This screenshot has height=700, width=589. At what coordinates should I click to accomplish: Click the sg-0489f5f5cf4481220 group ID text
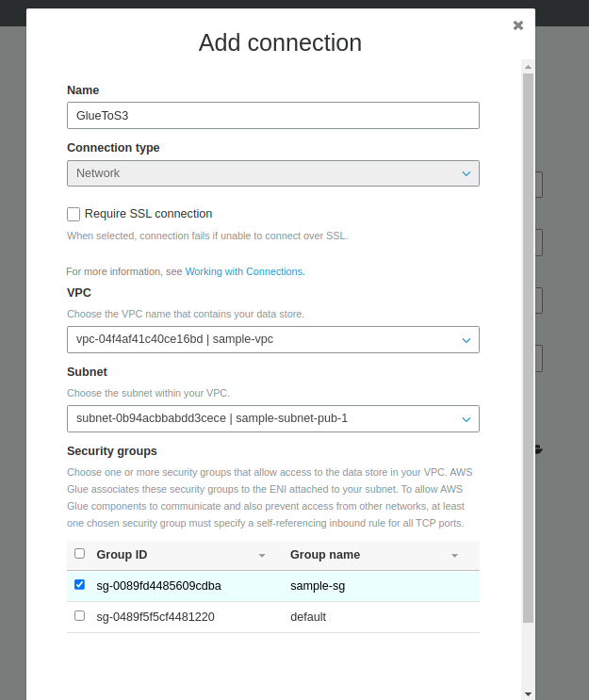click(155, 617)
